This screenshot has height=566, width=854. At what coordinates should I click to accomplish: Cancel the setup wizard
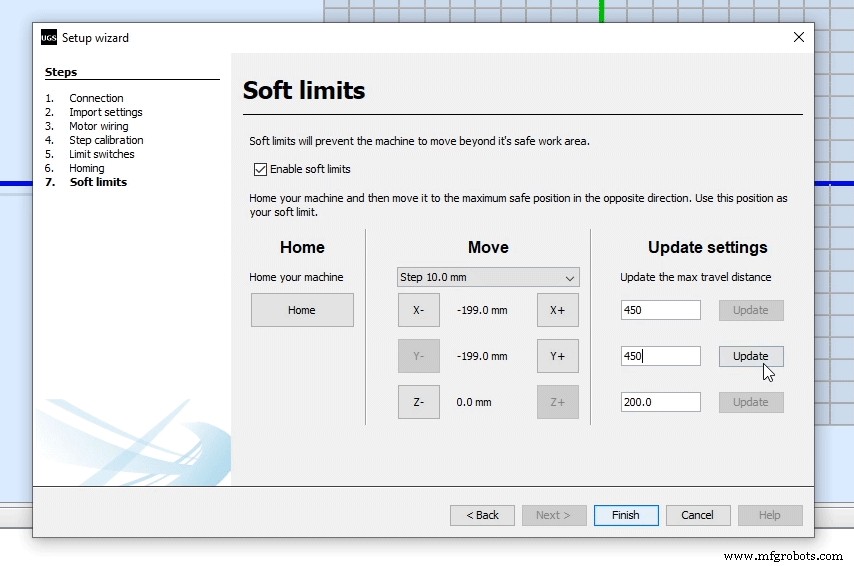(697, 515)
